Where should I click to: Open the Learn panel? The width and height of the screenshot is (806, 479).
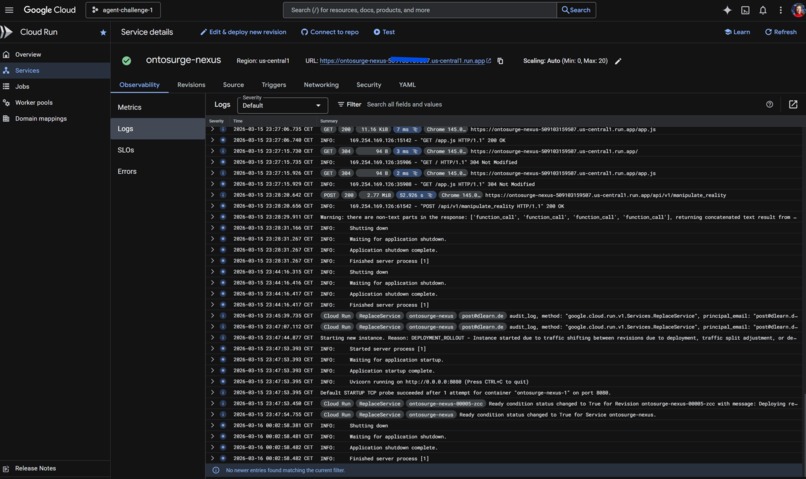737,32
